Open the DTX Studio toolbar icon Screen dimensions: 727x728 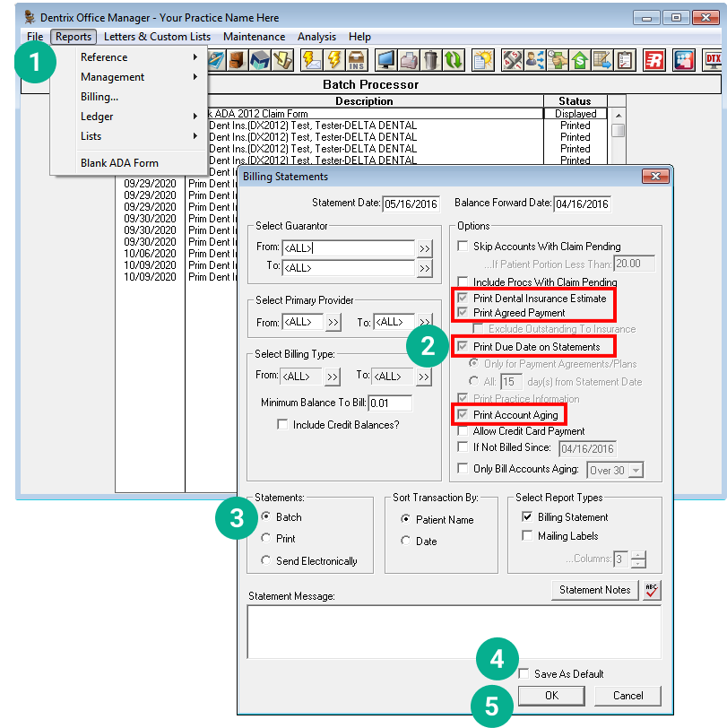[714, 60]
